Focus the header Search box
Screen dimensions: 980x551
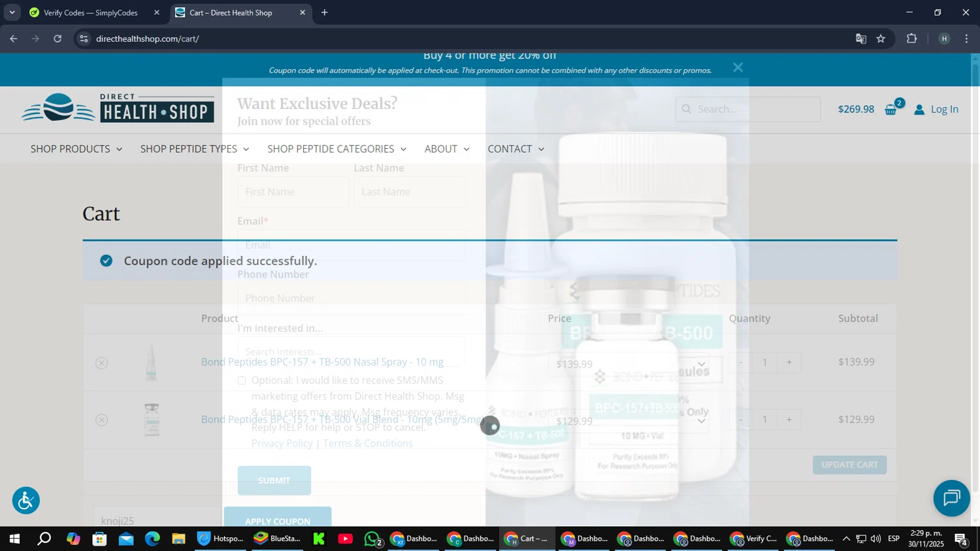pyautogui.click(x=747, y=109)
